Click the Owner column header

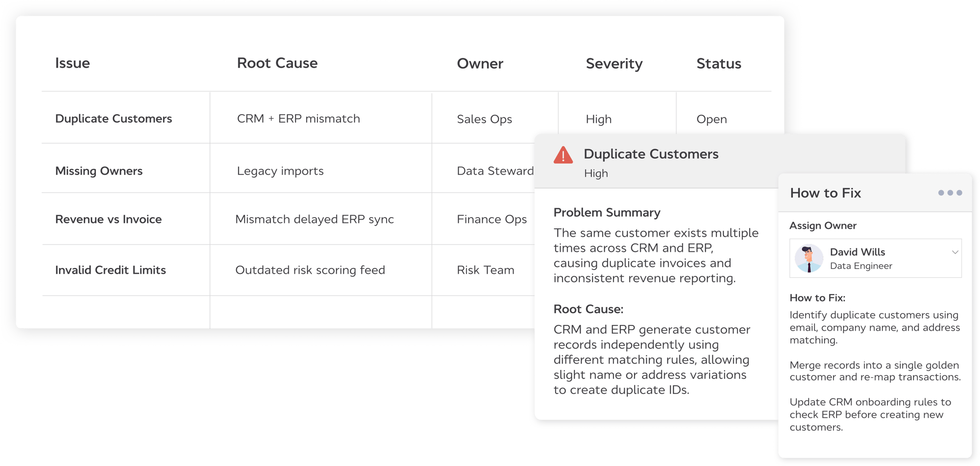pos(480,64)
